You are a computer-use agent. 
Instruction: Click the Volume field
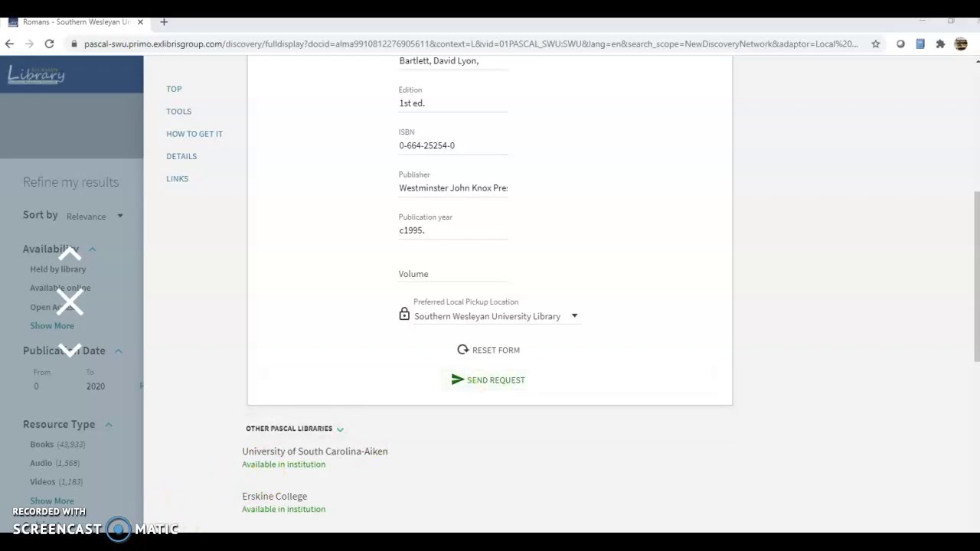(453, 274)
